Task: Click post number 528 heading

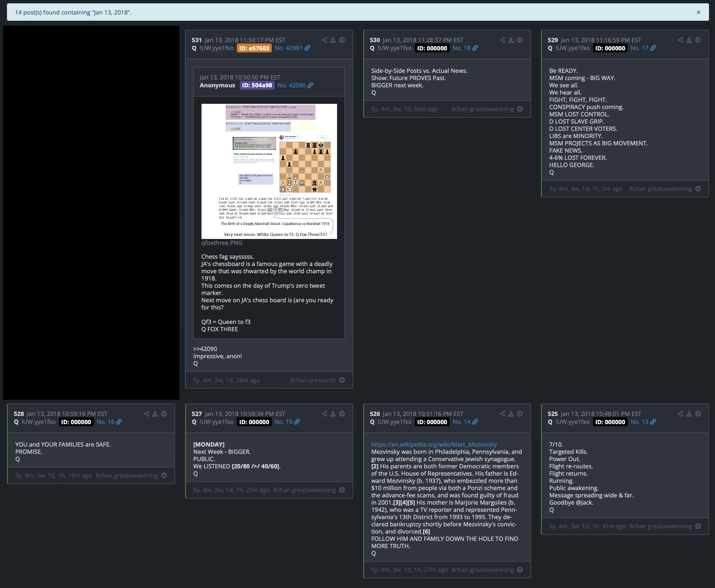Action: (x=19, y=414)
